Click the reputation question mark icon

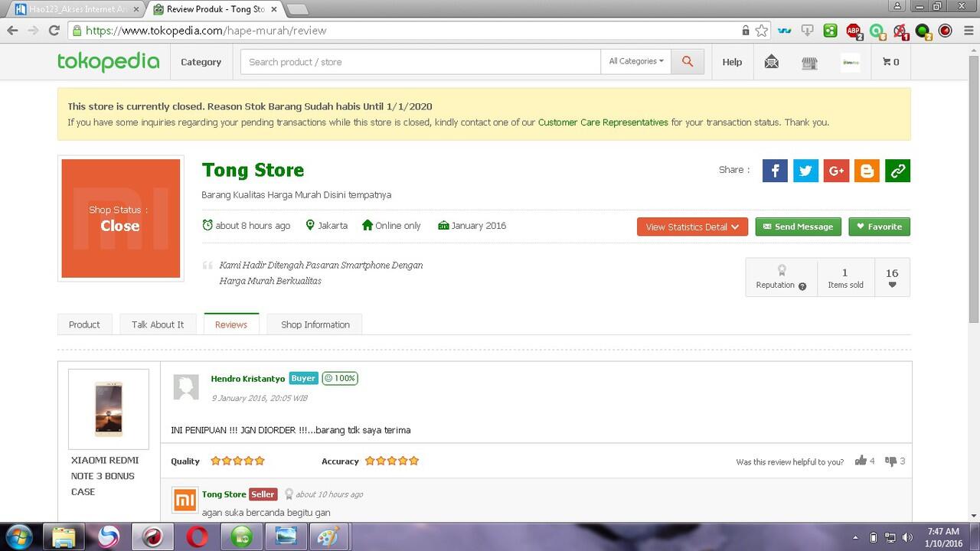coord(802,286)
